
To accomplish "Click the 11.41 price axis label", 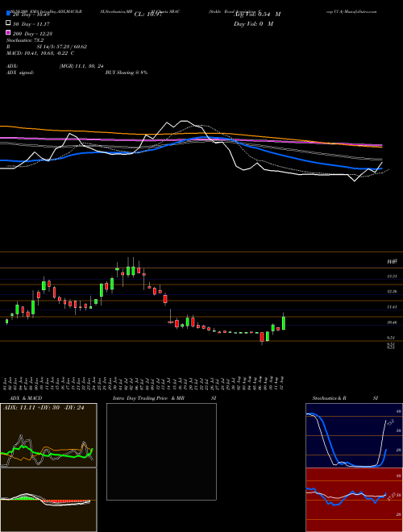I will 393,307.
